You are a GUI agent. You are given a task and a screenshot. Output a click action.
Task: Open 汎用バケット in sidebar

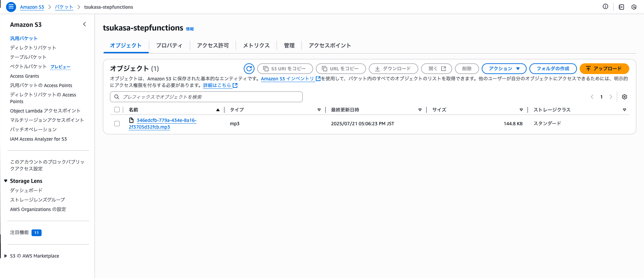24,39
